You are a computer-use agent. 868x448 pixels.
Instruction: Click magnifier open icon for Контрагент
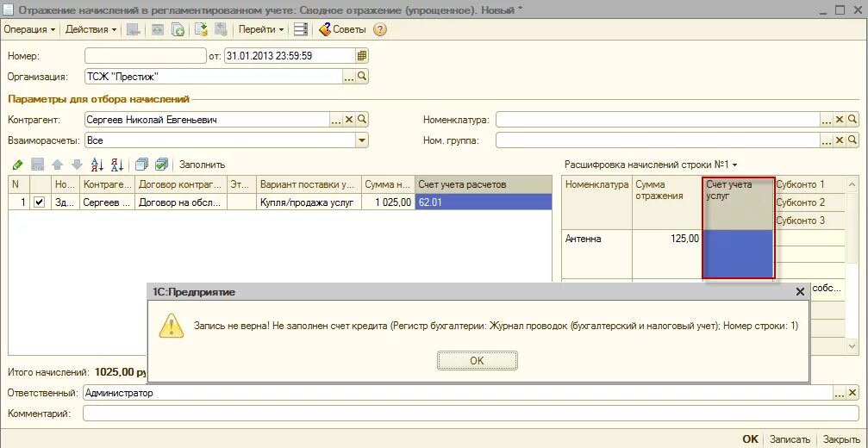[x=362, y=120]
